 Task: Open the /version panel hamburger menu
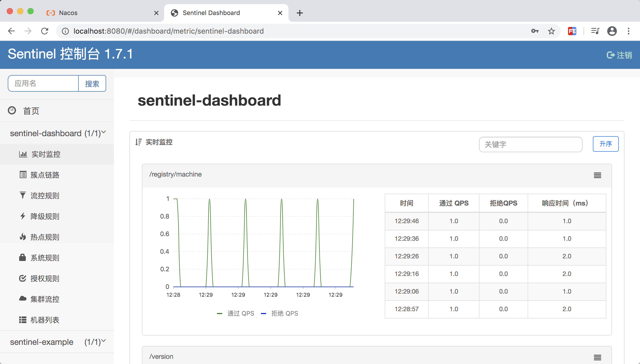598,358
